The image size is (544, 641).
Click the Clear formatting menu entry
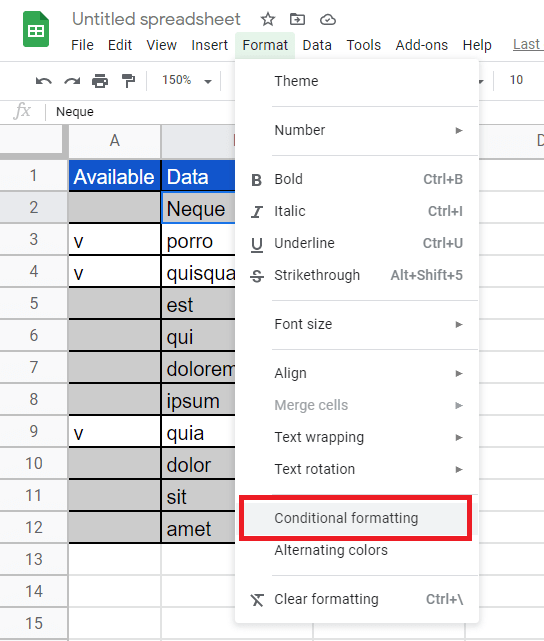point(357,599)
